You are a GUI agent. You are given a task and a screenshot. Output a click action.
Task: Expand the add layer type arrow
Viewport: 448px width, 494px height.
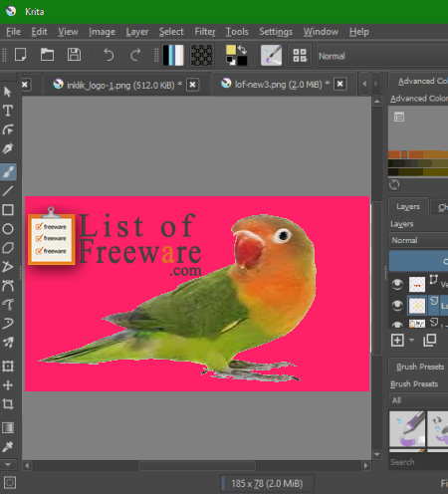412,340
